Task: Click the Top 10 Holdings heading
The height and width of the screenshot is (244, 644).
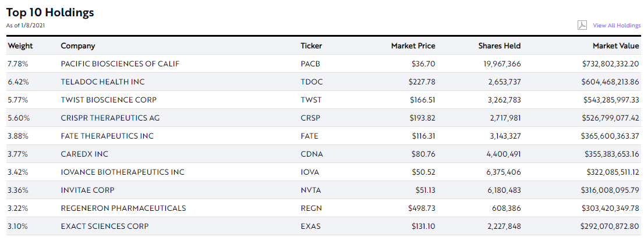Action: pyautogui.click(x=50, y=12)
